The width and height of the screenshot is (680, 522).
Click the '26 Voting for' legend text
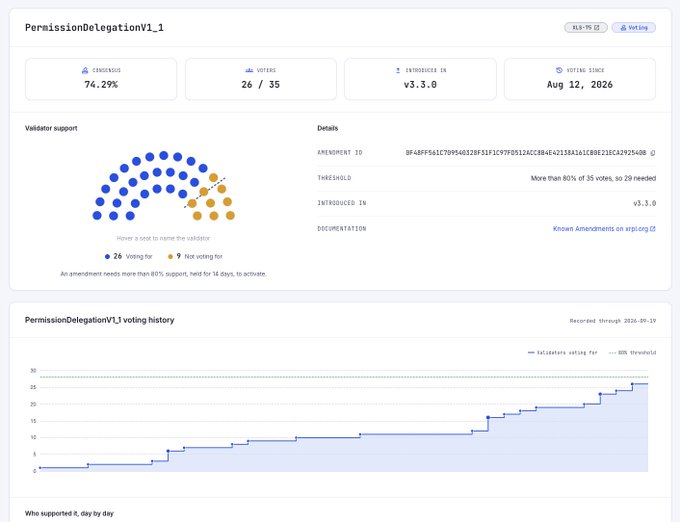point(133,256)
